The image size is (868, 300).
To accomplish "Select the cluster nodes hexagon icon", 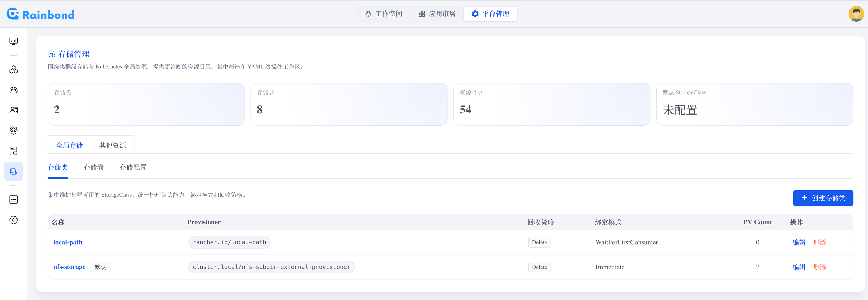I will [14, 69].
